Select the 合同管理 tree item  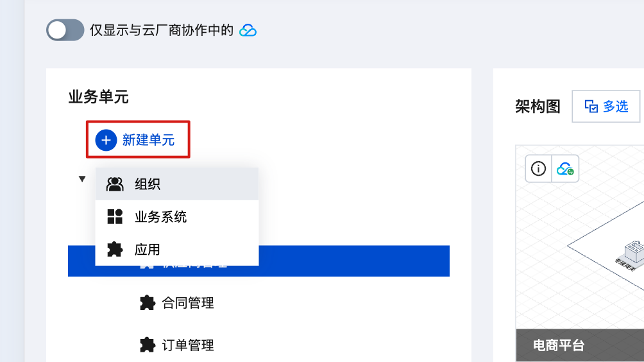coord(188,303)
